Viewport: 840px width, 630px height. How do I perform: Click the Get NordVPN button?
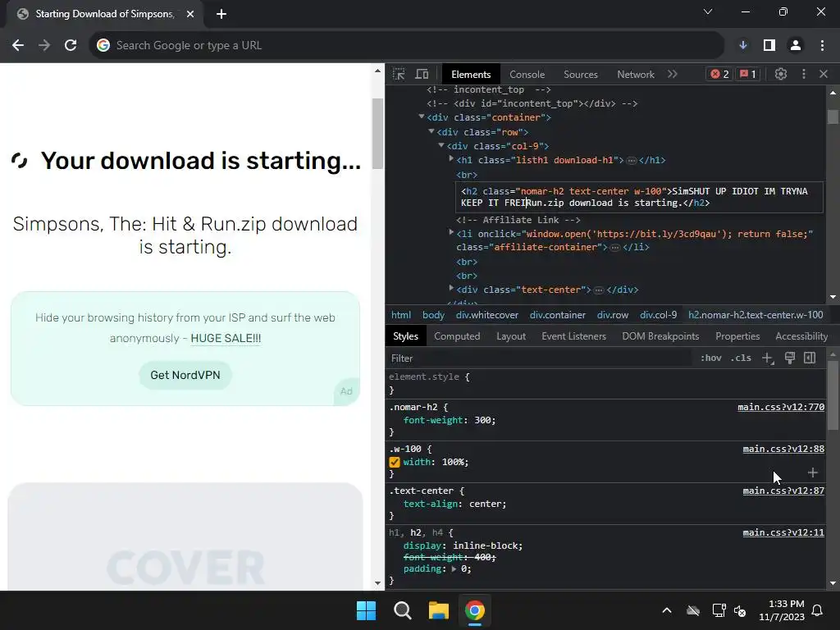point(185,375)
